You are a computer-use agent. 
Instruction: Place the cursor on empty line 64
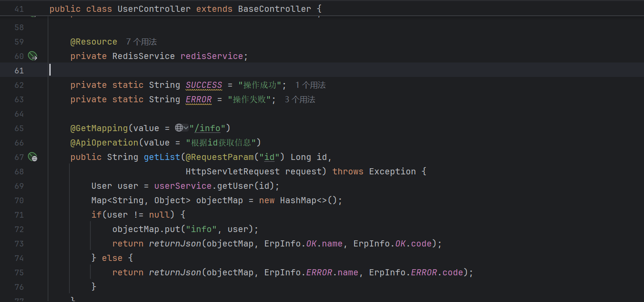coord(345,114)
